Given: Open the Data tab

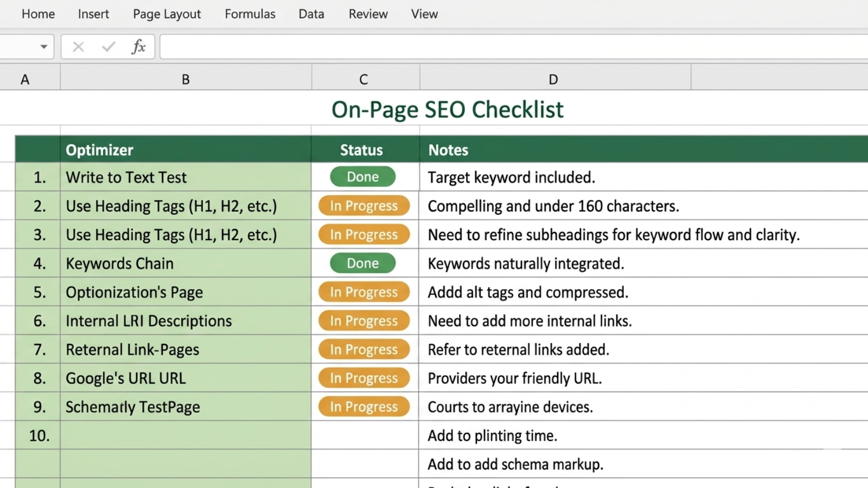Looking at the screenshot, I should (x=311, y=14).
